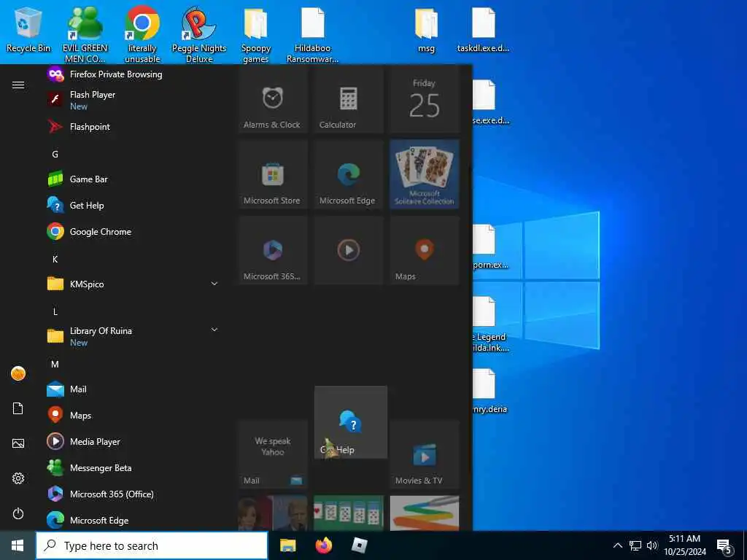Launch Microsoft Edge from the app list

click(x=132, y=520)
